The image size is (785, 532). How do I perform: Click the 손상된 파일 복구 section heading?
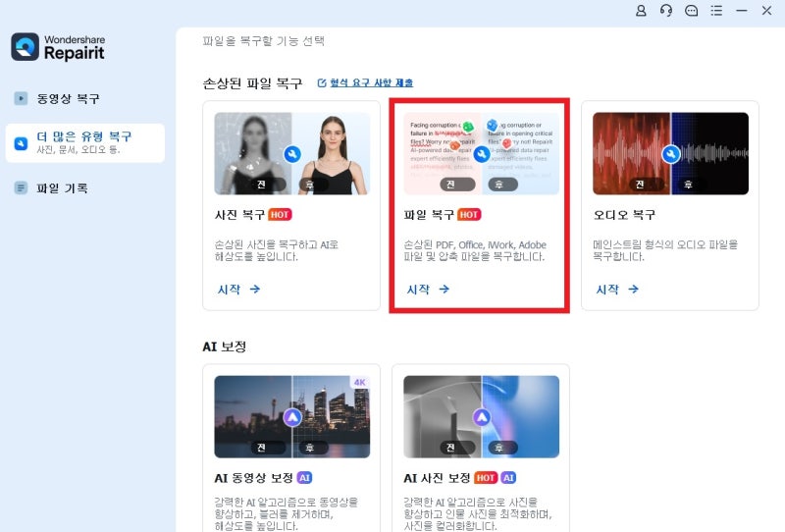point(252,83)
